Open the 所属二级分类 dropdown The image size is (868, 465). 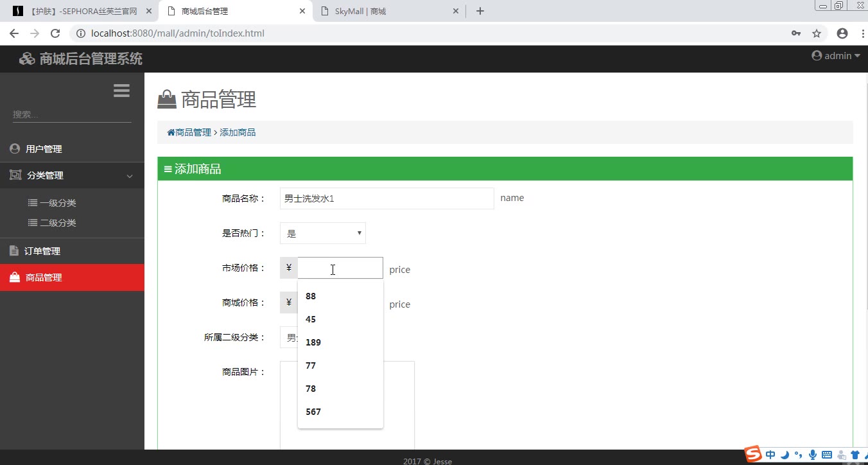289,337
